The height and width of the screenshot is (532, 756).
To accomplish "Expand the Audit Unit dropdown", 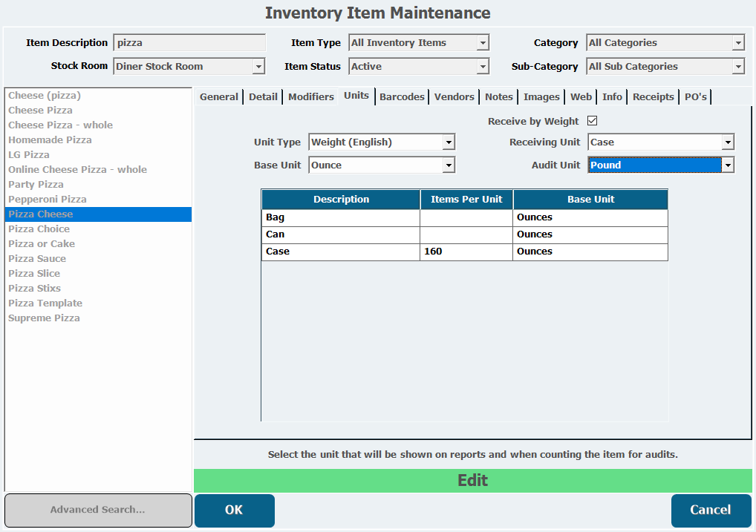I will coord(660,165).
